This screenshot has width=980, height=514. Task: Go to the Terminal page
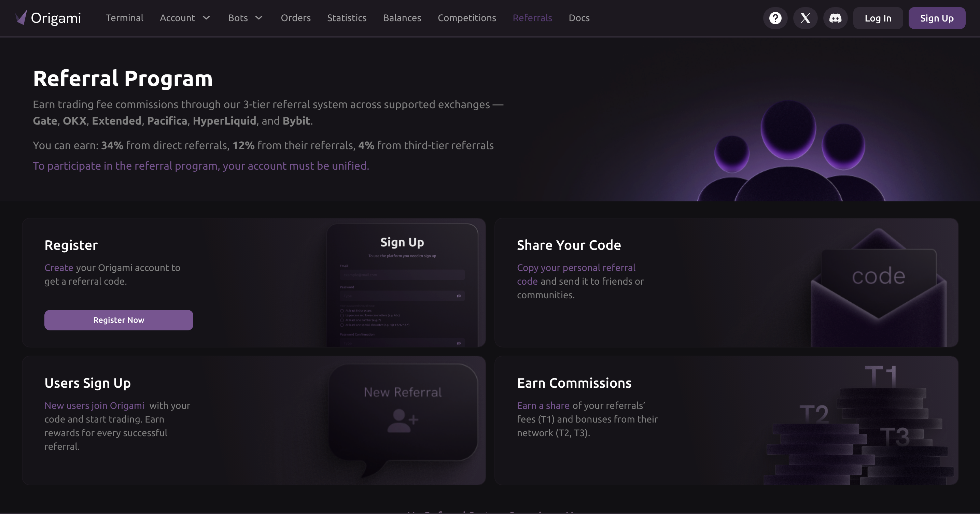124,18
